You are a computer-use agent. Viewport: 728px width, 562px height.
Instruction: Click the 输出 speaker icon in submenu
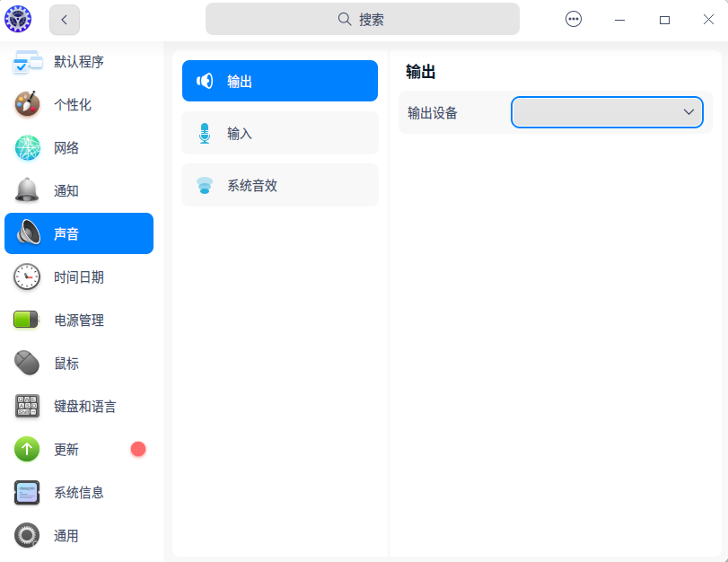click(x=205, y=81)
